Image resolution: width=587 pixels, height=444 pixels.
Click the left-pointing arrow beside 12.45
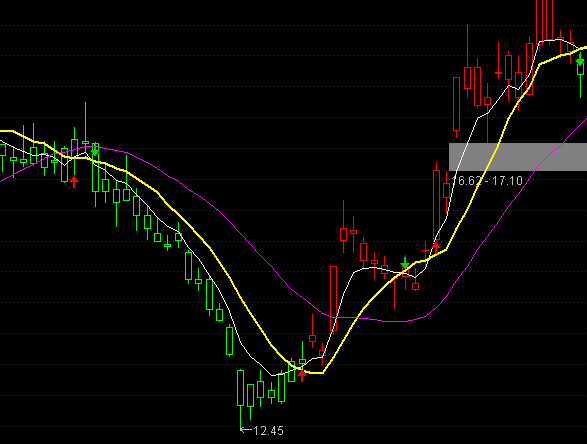click(x=246, y=430)
